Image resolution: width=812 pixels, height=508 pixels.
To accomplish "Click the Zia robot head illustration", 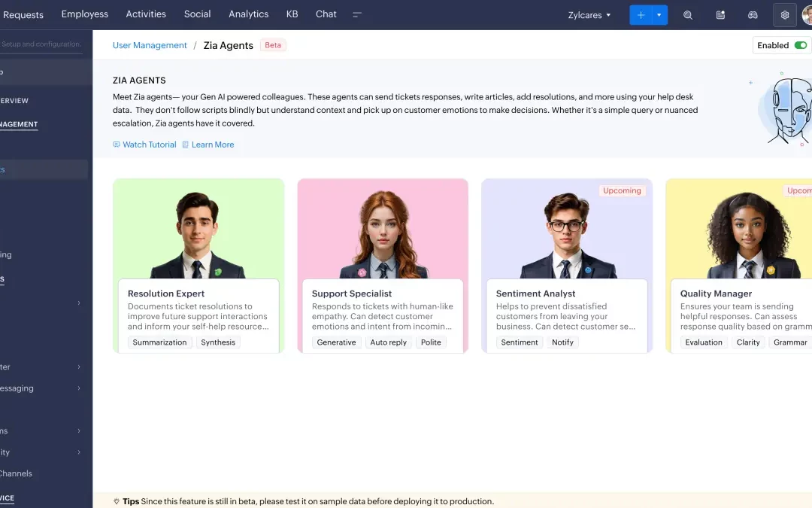I will (786, 109).
